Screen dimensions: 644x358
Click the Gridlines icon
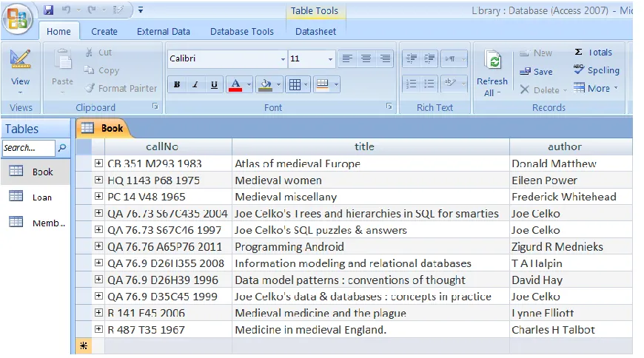(x=295, y=84)
